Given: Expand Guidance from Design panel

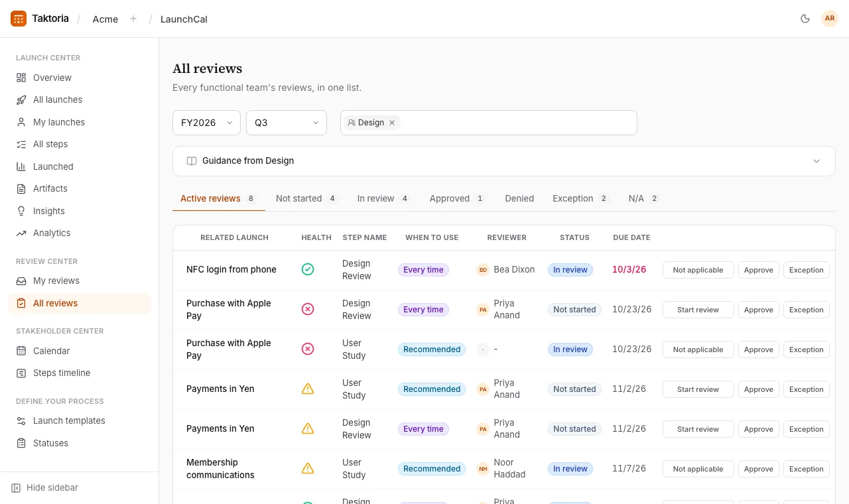Looking at the screenshot, I should (503, 161).
